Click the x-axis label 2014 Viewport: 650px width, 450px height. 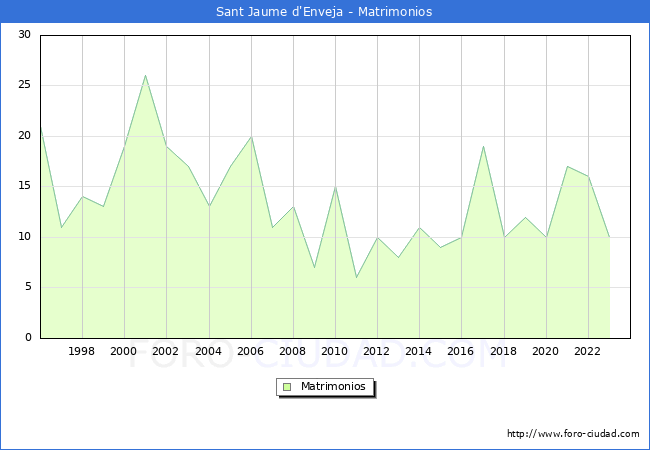(x=419, y=351)
